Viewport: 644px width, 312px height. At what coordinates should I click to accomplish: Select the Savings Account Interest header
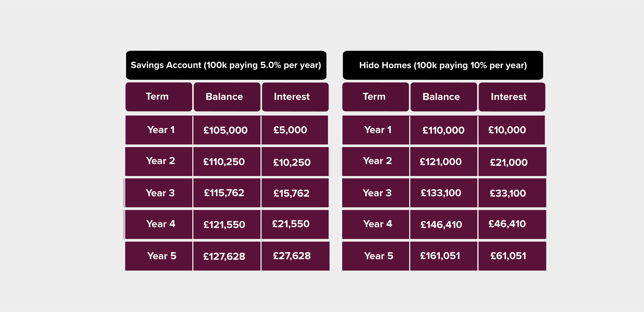tap(295, 97)
